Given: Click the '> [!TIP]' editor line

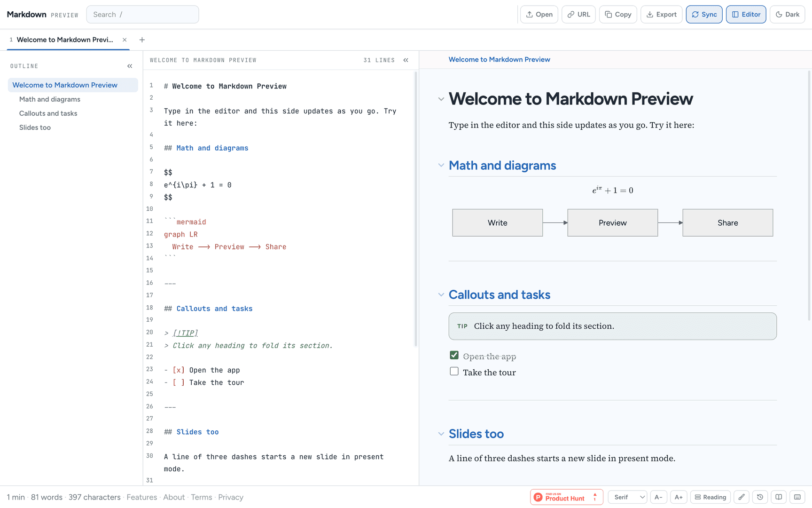Looking at the screenshot, I should 181,333.
